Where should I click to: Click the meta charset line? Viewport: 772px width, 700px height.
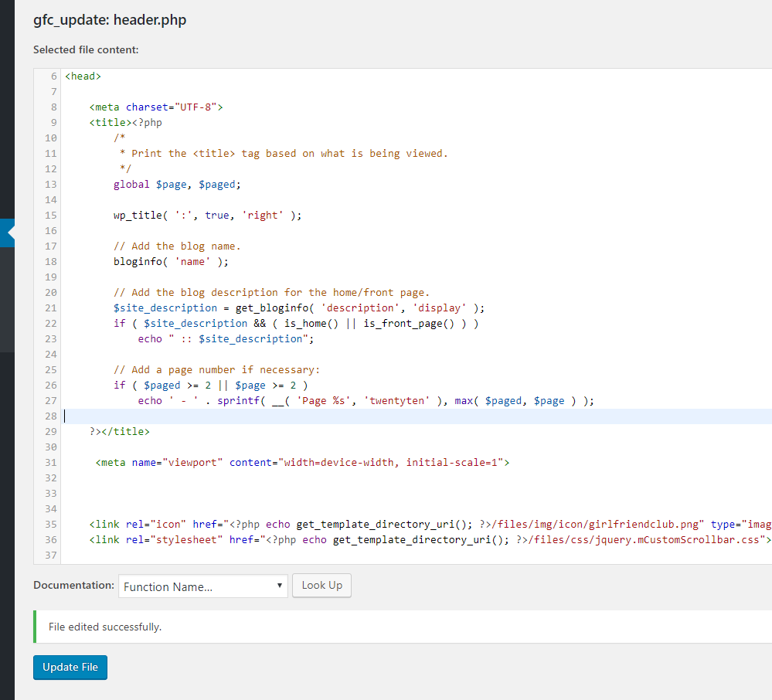[156, 107]
